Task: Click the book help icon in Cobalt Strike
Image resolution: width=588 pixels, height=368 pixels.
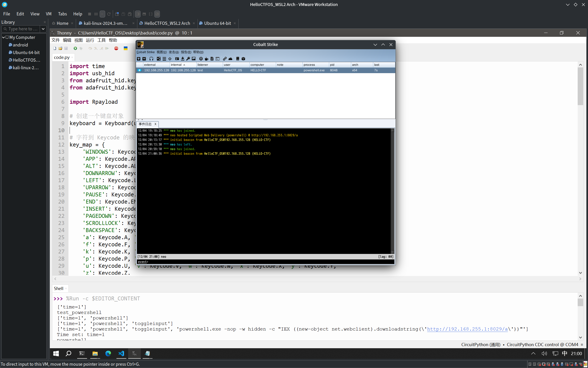Action: [238, 59]
